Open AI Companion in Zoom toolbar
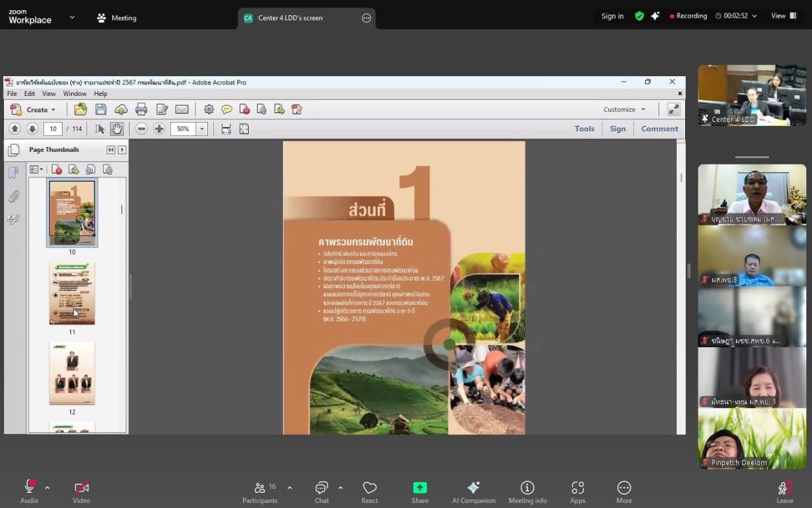 coord(473,492)
